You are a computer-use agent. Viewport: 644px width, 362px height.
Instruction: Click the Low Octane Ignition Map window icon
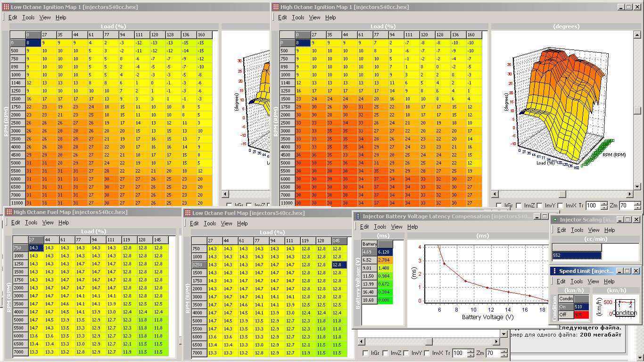[x=6, y=7]
